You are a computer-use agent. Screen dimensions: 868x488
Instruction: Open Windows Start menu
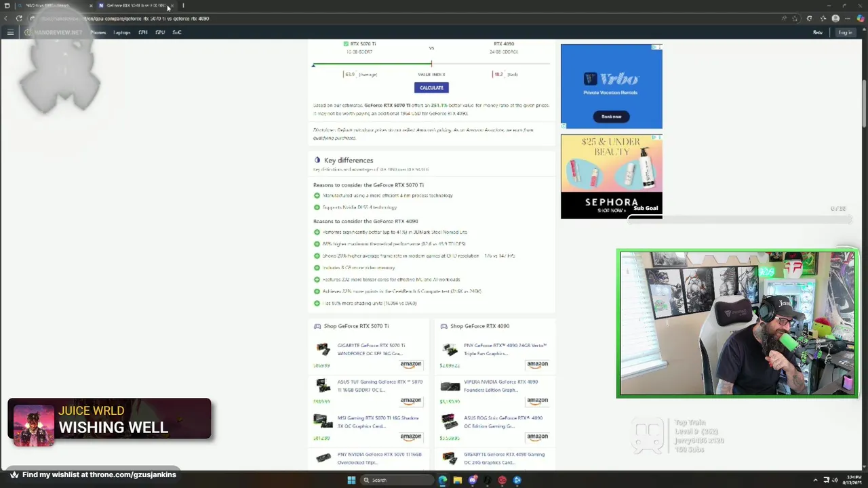[351, 480]
